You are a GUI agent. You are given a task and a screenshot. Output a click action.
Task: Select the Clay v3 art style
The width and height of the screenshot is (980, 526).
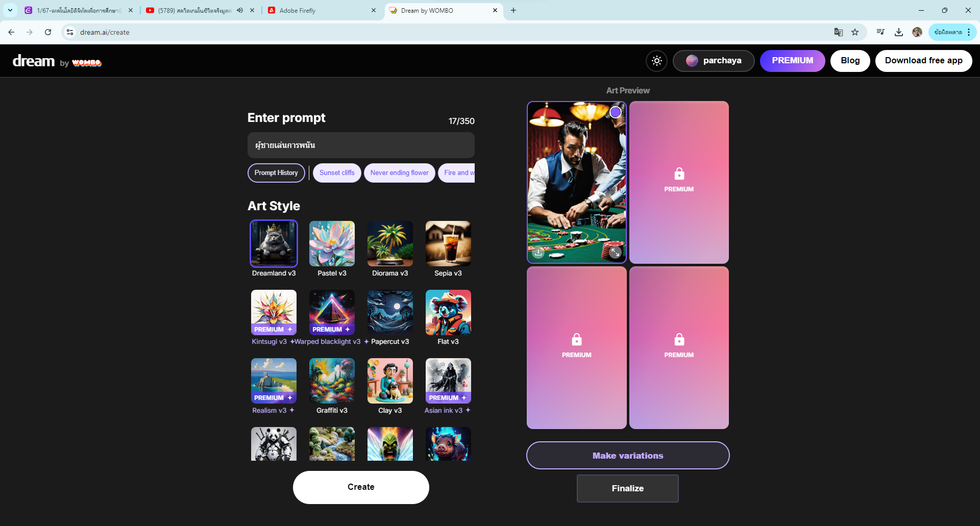[x=390, y=381]
